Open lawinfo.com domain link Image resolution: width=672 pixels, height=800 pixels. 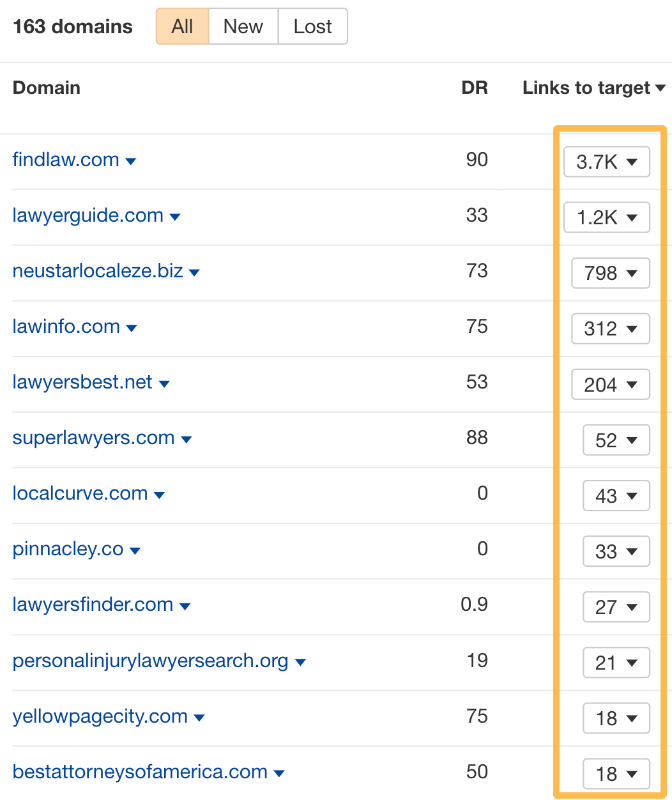(x=66, y=327)
